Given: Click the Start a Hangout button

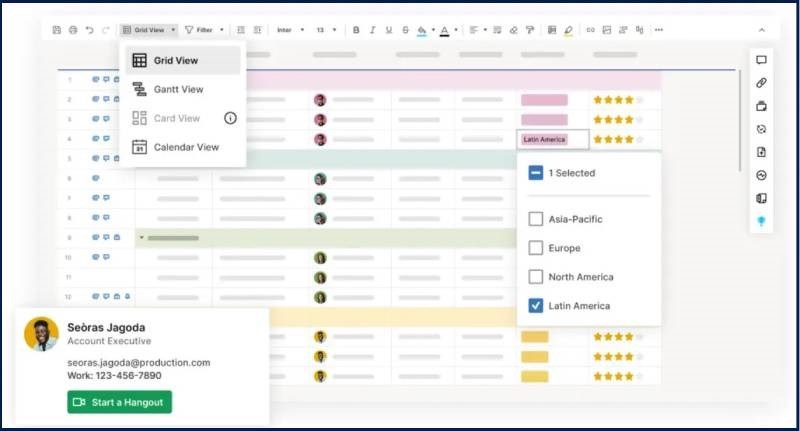Looking at the screenshot, I should click(x=119, y=402).
